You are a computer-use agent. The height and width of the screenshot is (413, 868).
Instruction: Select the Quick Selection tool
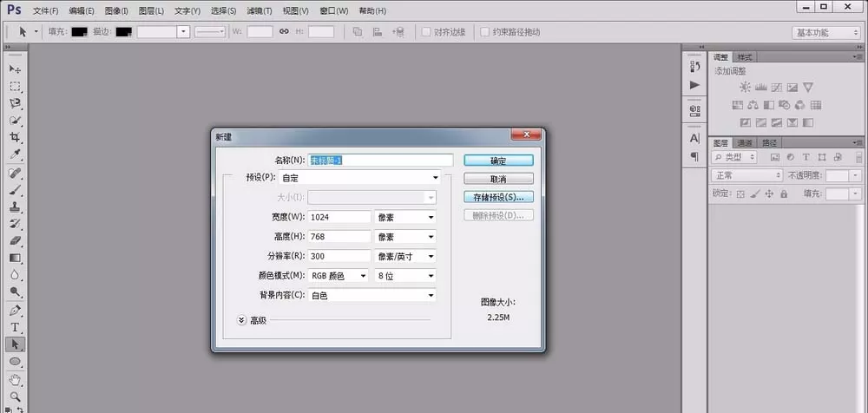(x=15, y=120)
